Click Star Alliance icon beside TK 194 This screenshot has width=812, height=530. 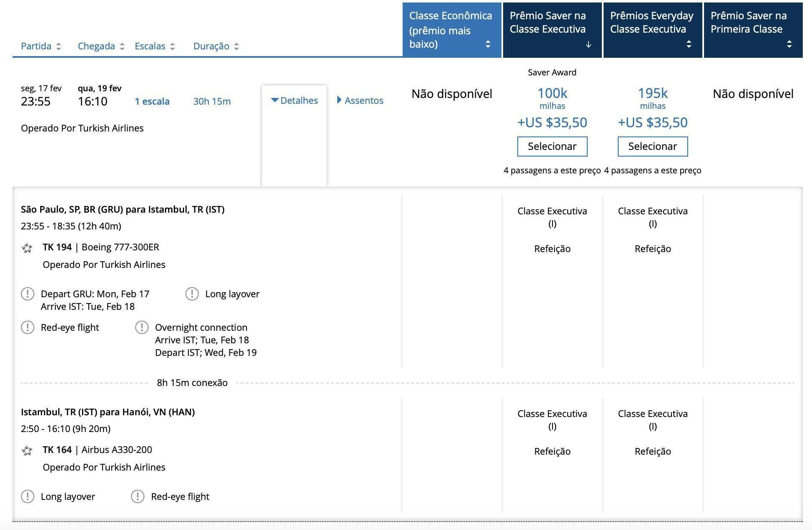(27, 248)
